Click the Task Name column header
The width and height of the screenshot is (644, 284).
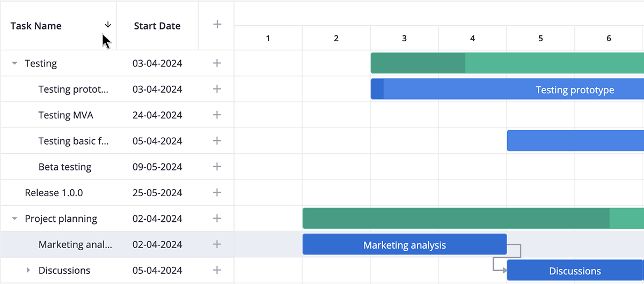[58, 26]
